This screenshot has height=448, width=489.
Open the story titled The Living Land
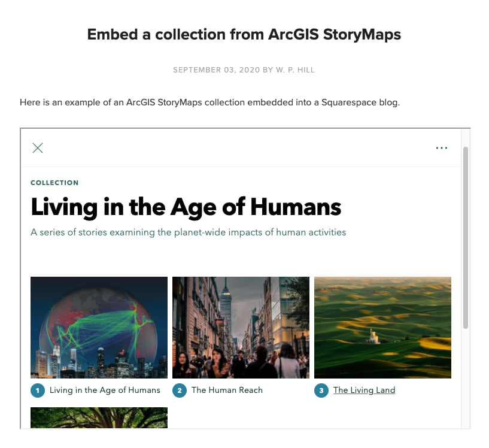364,390
